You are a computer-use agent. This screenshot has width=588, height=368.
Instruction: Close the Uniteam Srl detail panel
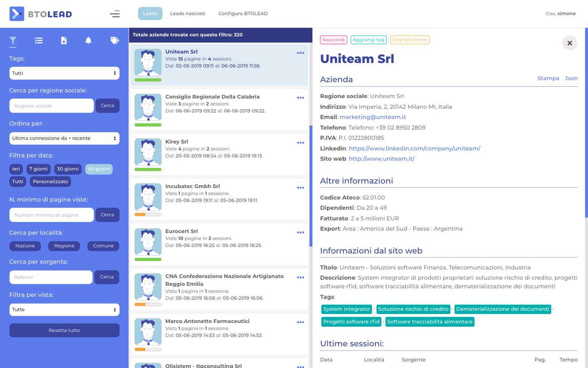point(569,43)
